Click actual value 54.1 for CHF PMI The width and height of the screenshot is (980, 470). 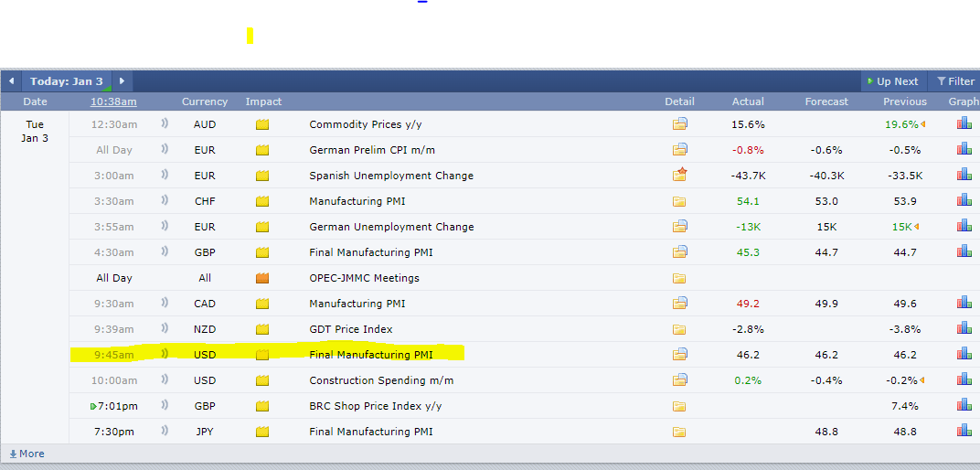point(748,201)
